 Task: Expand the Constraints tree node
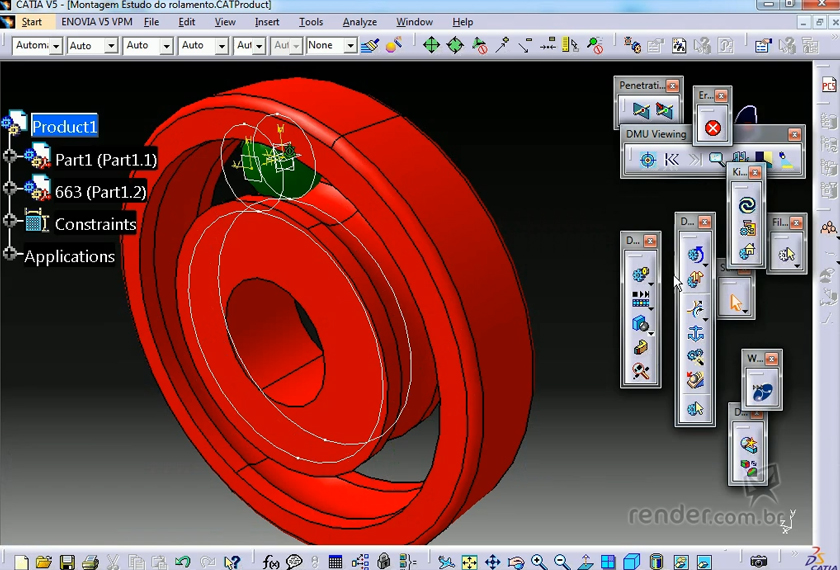[x=11, y=221]
